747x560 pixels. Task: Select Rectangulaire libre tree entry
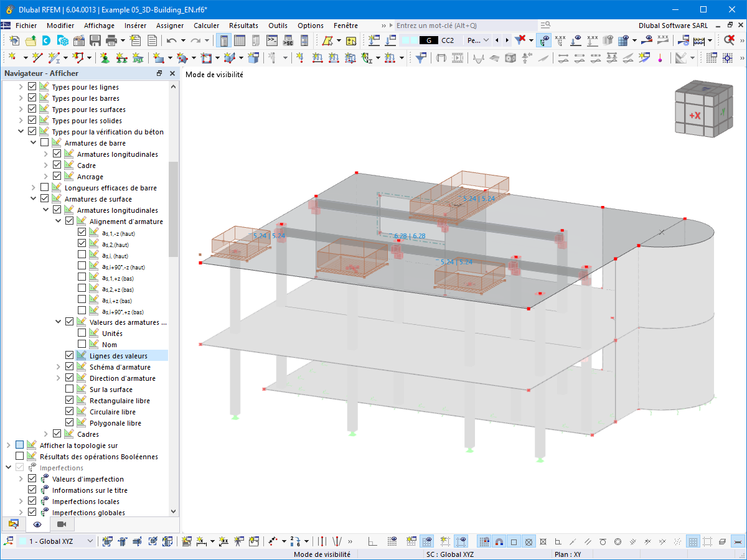[120, 401]
